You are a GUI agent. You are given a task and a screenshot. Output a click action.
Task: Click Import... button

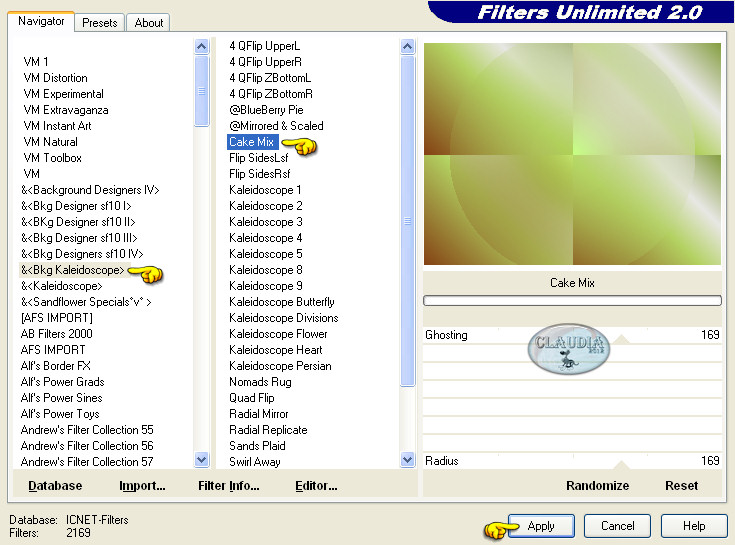point(142,485)
